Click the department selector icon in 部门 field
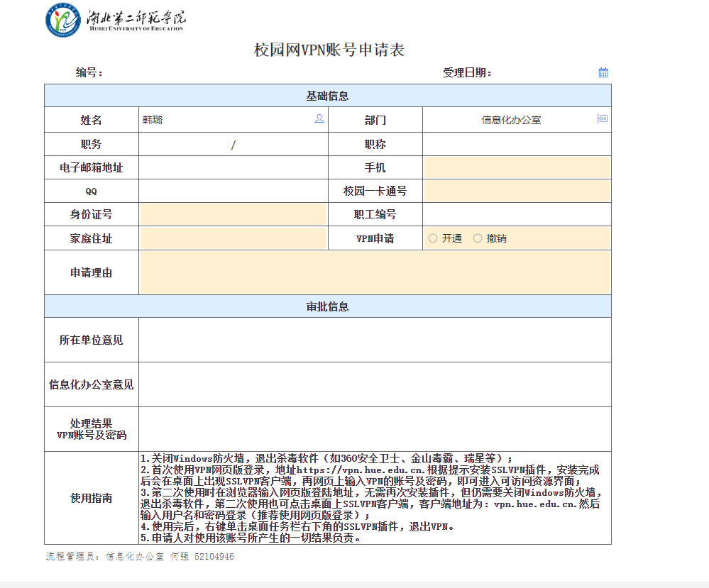Viewport: 709px width, 588px height. pos(603,119)
